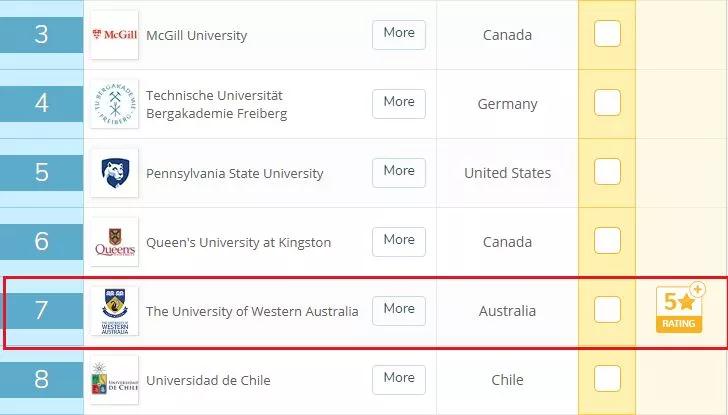The image size is (728, 415).
Task: Click the University of Western Australia logo
Action: pos(115,311)
